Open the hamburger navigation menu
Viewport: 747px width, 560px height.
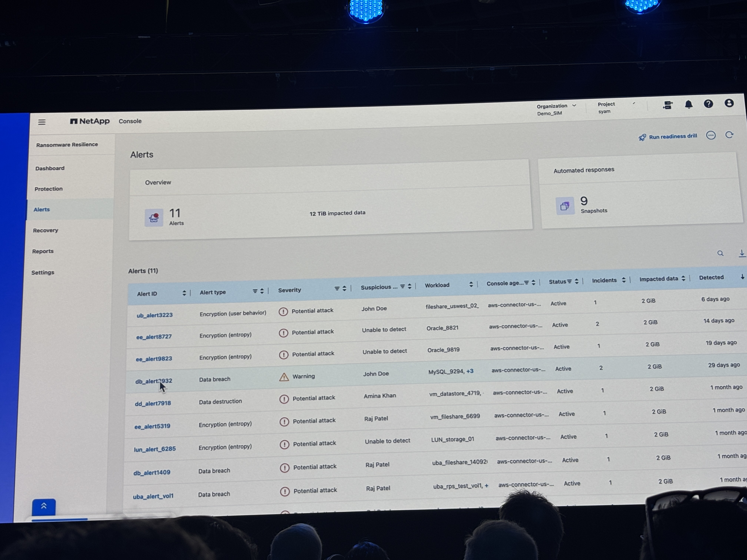click(41, 122)
